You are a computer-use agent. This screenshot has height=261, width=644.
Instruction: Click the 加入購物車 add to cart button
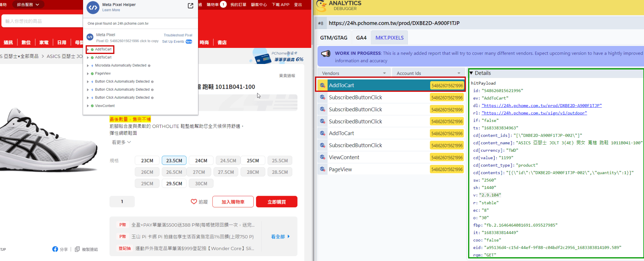pyautogui.click(x=233, y=202)
